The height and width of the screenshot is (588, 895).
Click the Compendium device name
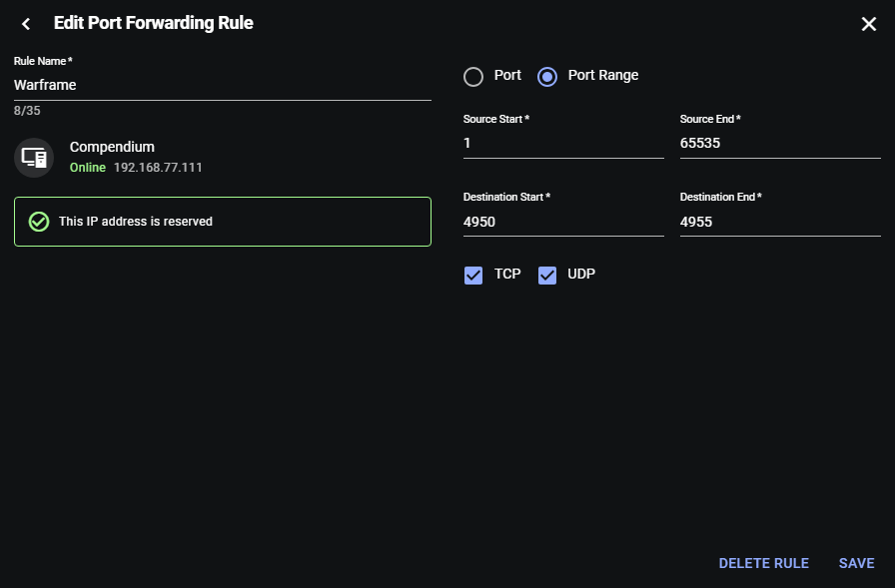(112, 147)
